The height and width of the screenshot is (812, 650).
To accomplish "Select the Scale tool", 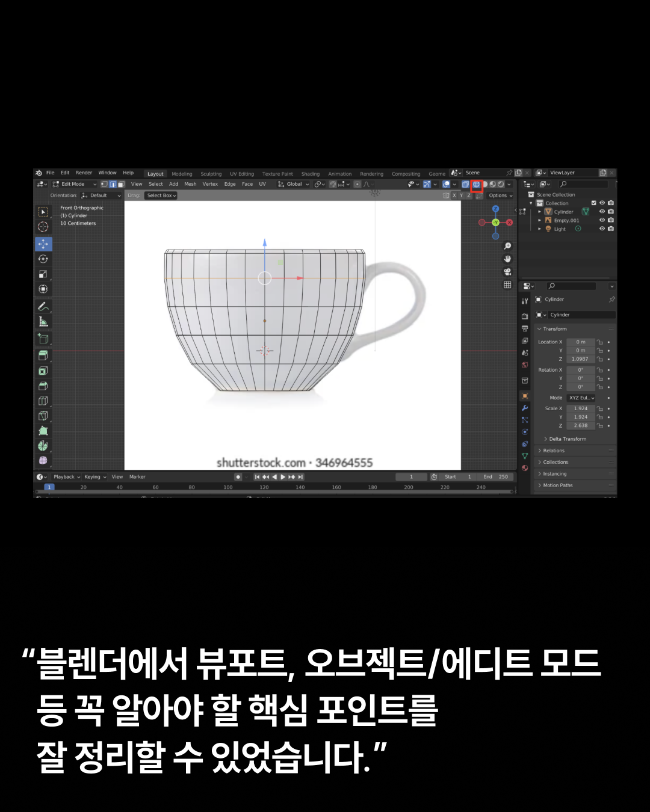I will [x=43, y=274].
